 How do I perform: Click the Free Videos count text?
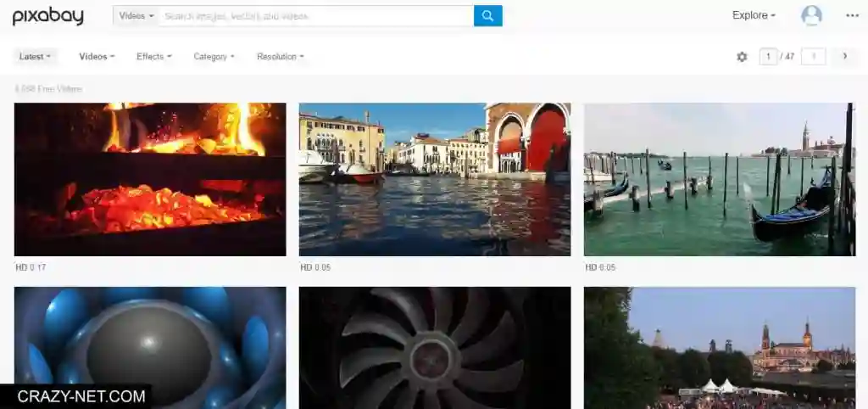[48, 88]
